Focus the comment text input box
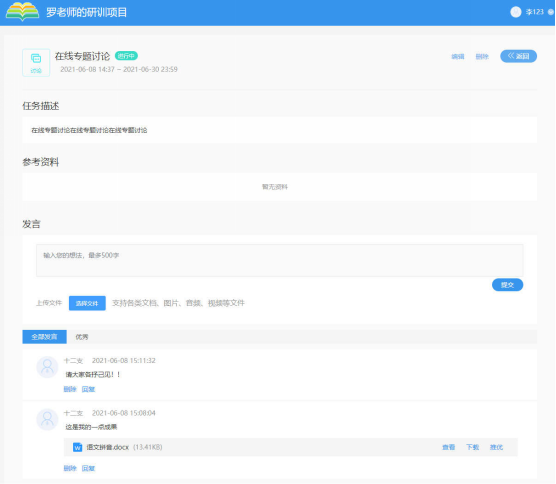Viewport: 556px width, 484px height. click(x=279, y=260)
